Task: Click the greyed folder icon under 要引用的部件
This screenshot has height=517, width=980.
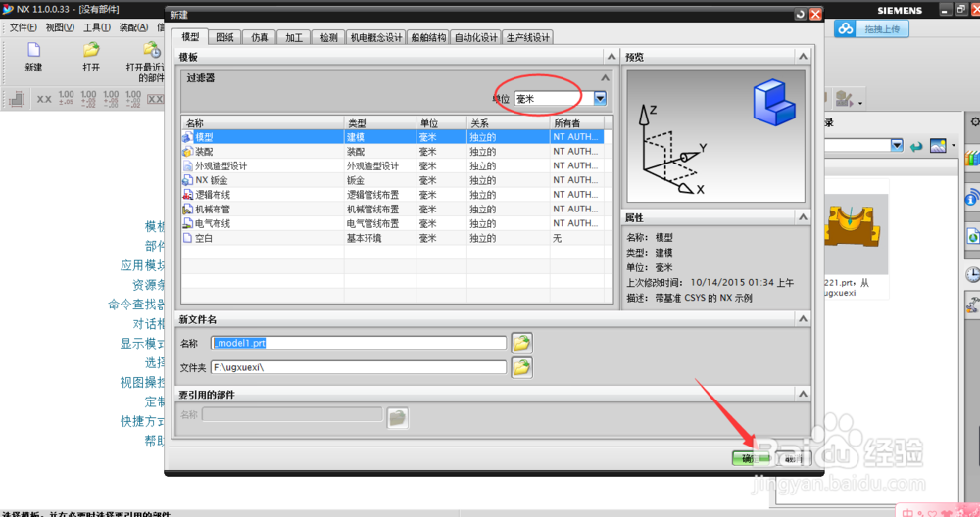Action: click(x=398, y=418)
